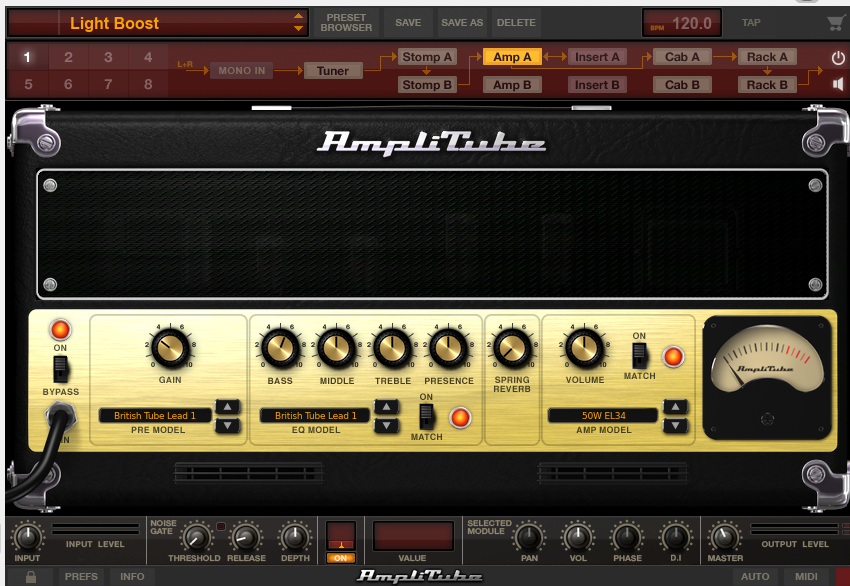Click the SAVE button

click(408, 23)
